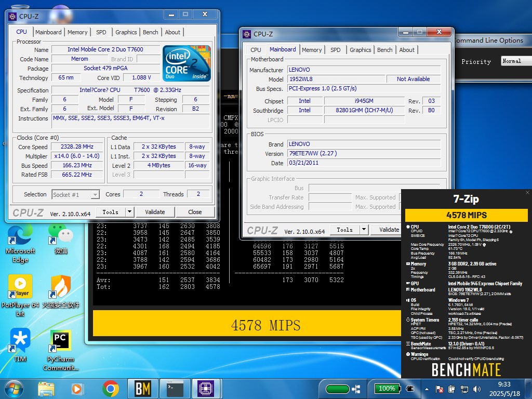
Task: Click the info icon beside the CPUID value
Action: pos(511,231)
